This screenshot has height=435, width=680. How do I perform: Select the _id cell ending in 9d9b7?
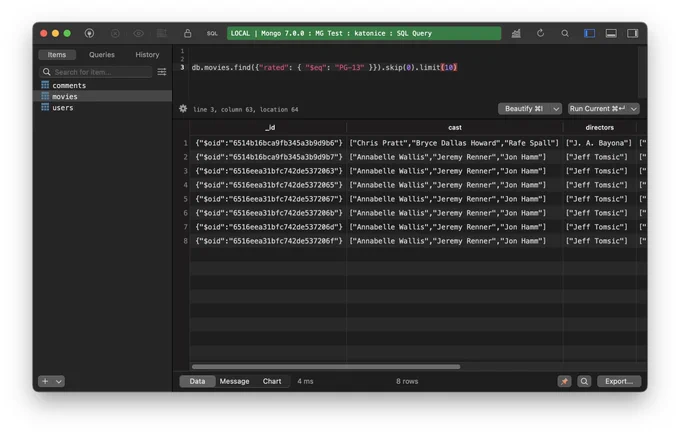[x=269, y=157]
